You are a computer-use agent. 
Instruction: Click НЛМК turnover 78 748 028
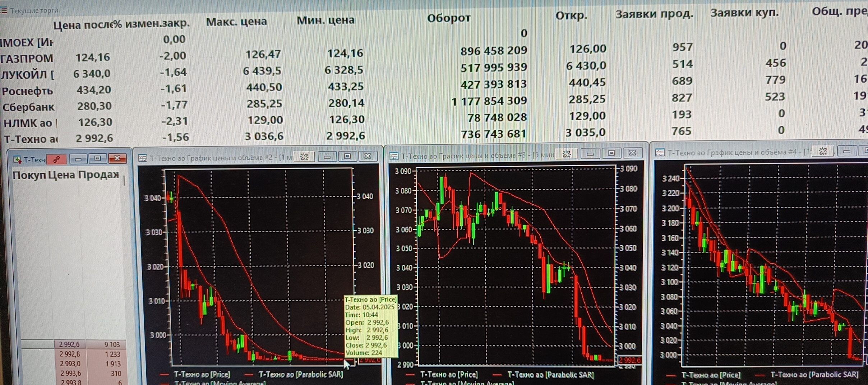pyautogui.click(x=497, y=117)
